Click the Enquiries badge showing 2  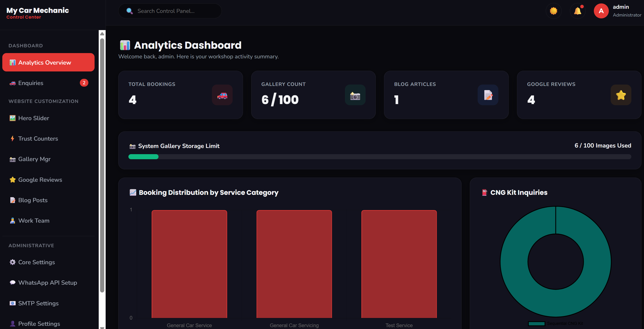[x=84, y=83]
